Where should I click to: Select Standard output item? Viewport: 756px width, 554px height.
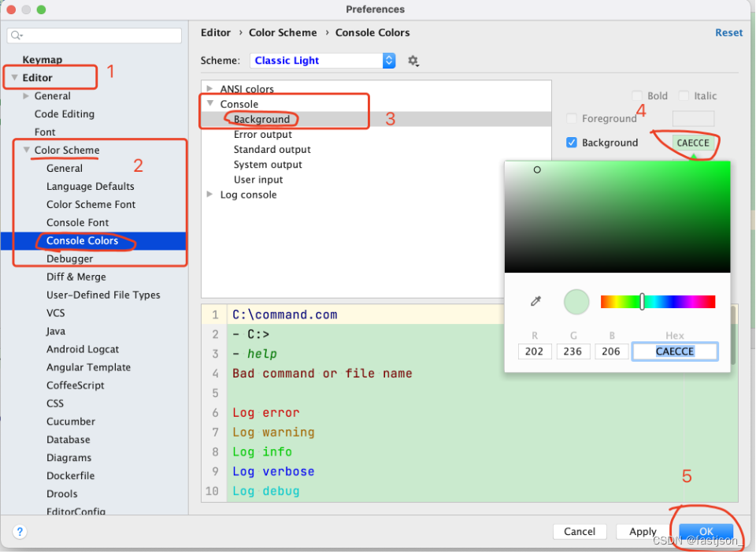272,150
